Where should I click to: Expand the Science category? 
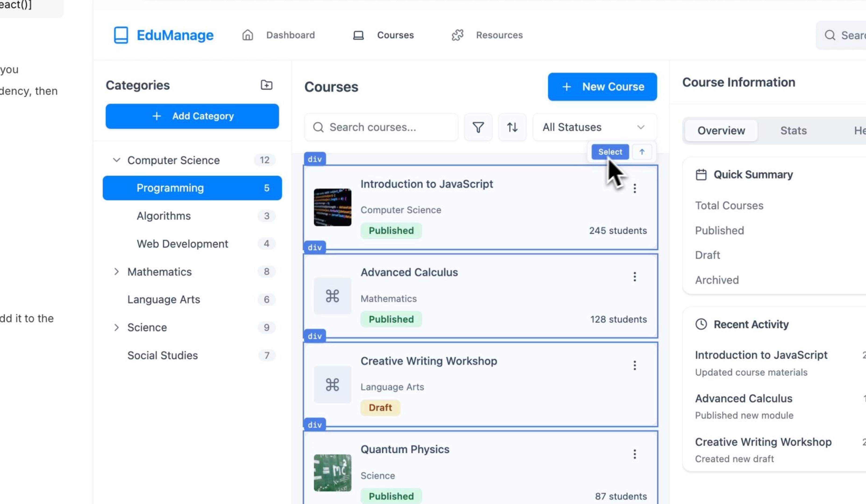[117, 328]
